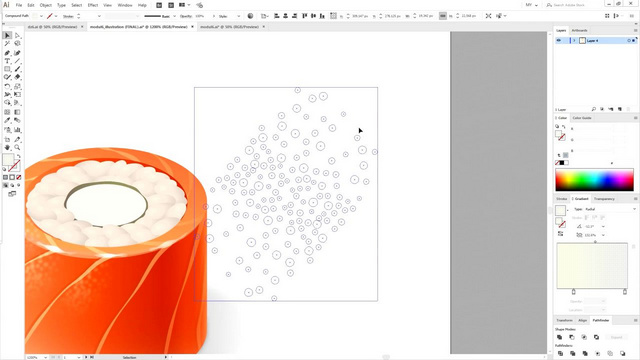This screenshot has height=360, width=640.
Task: Select the Selection tool (black arrow)
Action: [7, 36]
